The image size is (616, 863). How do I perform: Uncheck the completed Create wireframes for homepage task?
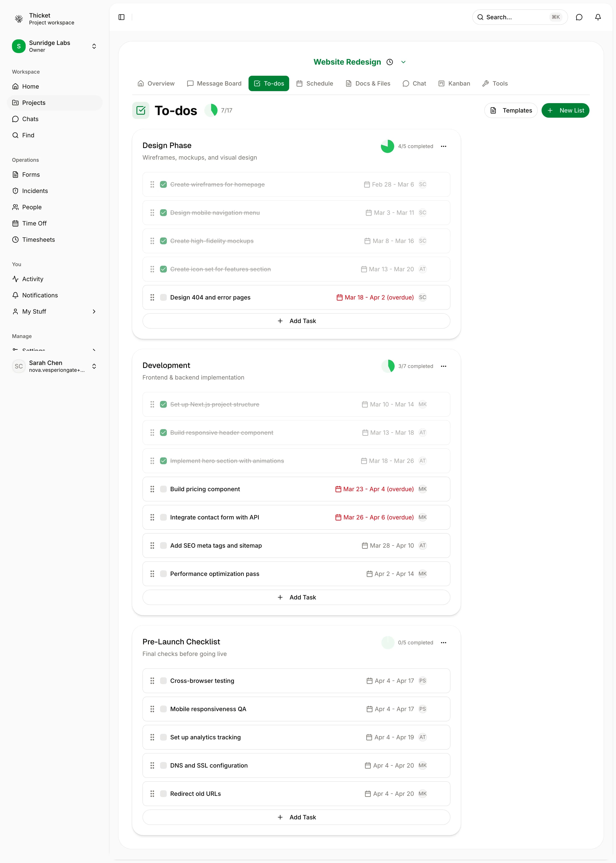[x=163, y=184]
